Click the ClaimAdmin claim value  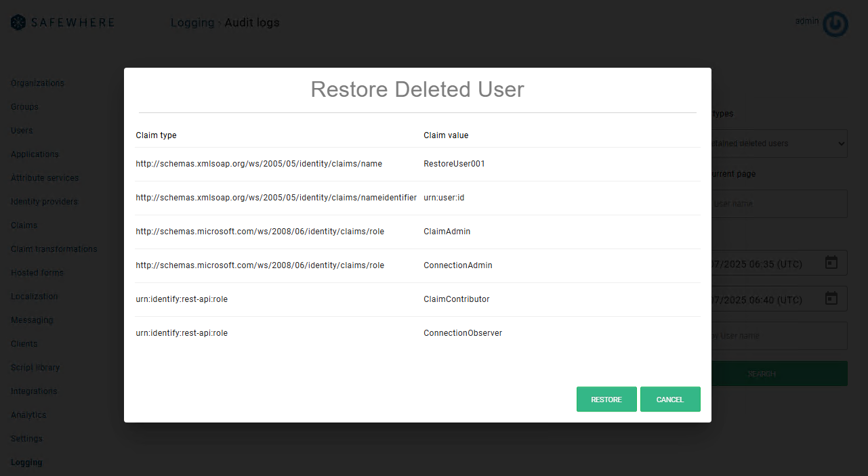[447, 232]
